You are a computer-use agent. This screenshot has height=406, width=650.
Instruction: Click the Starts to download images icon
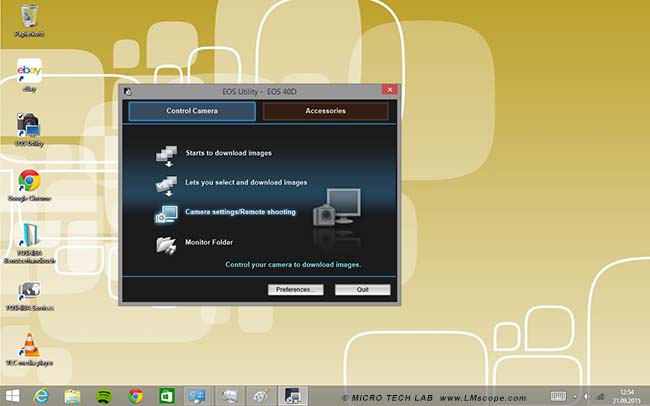166,156
